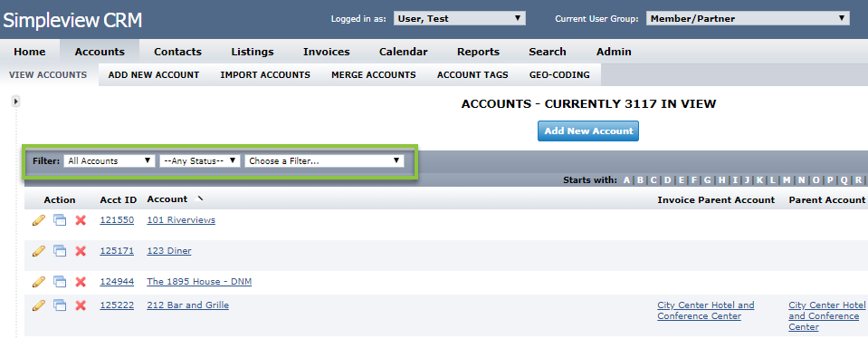Edit the 123 Diner account with pencil icon
The width and height of the screenshot is (868, 339).
click(38, 251)
